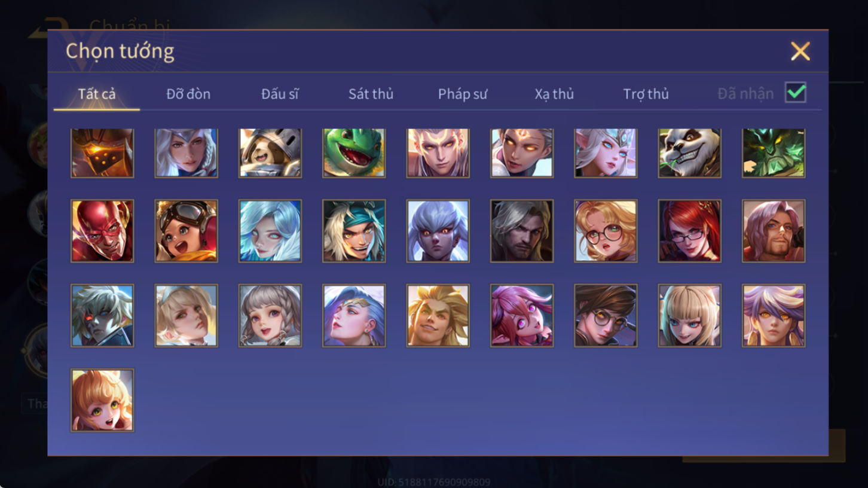Choose the red-haired hero with glasses
This screenshot has width=868, height=488.
(689, 231)
